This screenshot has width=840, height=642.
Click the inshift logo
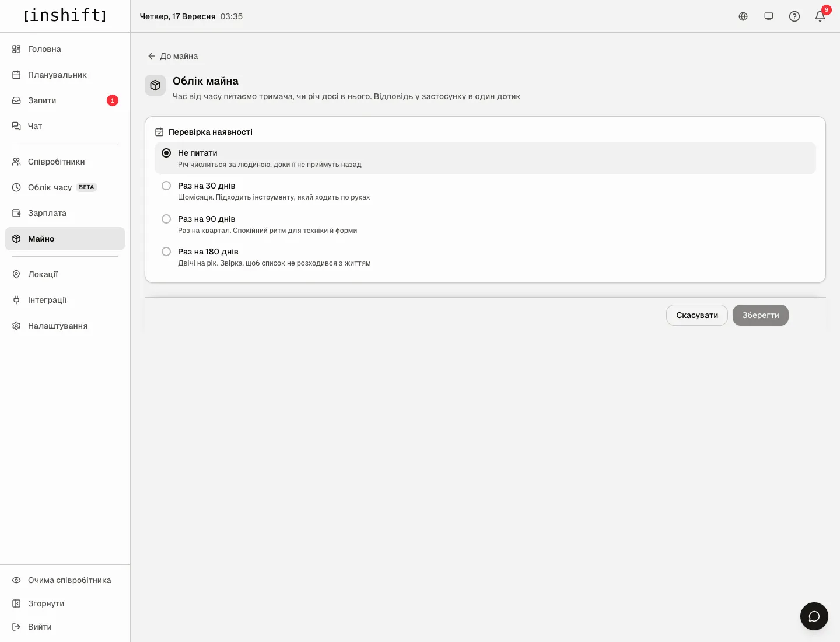[65, 16]
